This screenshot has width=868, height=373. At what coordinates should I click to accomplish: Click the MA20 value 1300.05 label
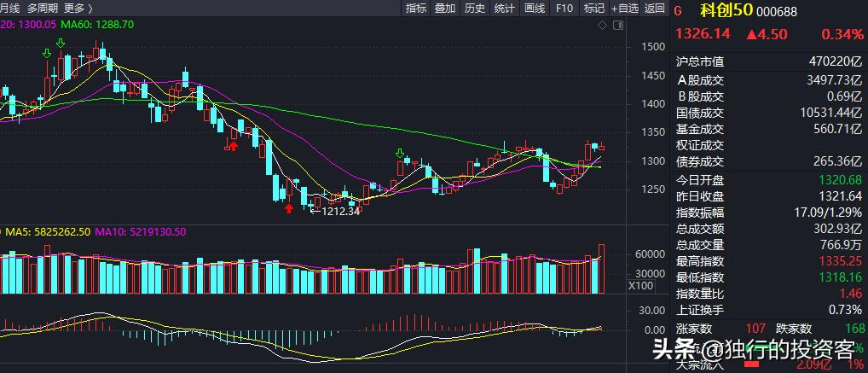(28, 25)
